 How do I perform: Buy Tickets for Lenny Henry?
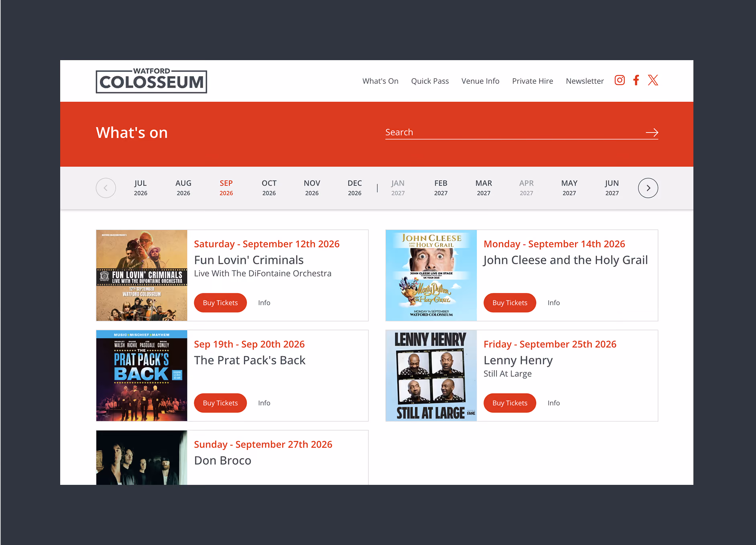click(510, 403)
